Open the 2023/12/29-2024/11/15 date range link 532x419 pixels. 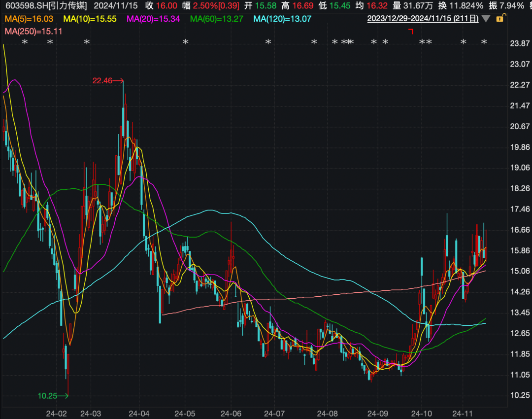[423, 19]
